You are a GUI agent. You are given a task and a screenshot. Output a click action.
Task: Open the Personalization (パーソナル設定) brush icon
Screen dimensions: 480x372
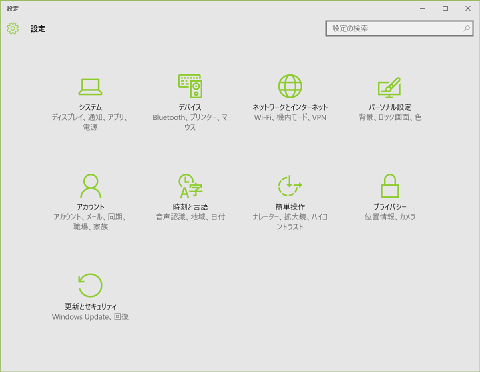(x=389, y=87)
